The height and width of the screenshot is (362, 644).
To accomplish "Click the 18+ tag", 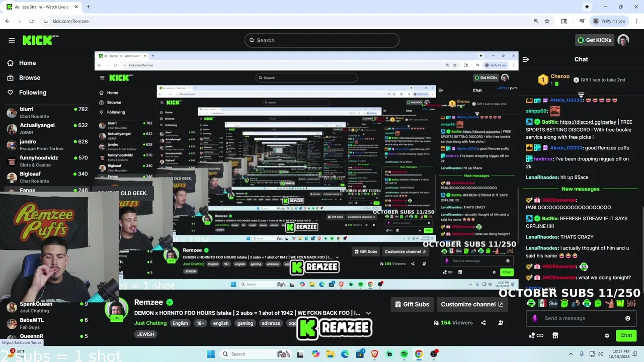I will (200, 323).
